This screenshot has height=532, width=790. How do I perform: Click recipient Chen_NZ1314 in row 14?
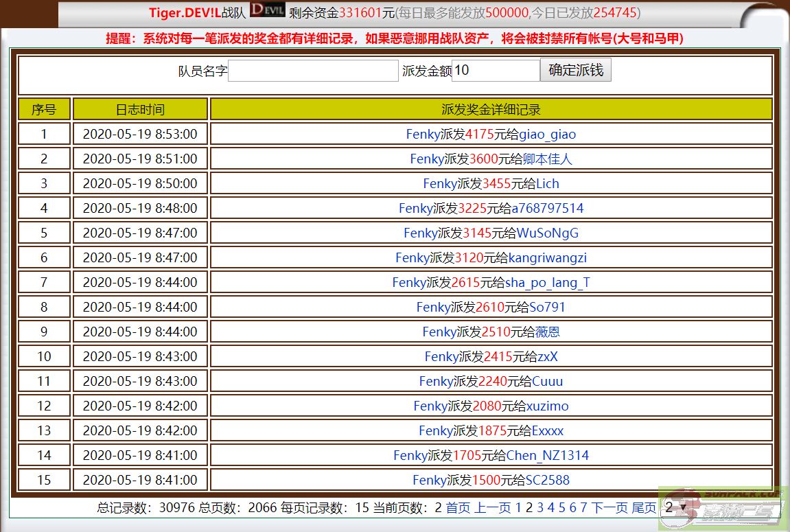(548, 456)
